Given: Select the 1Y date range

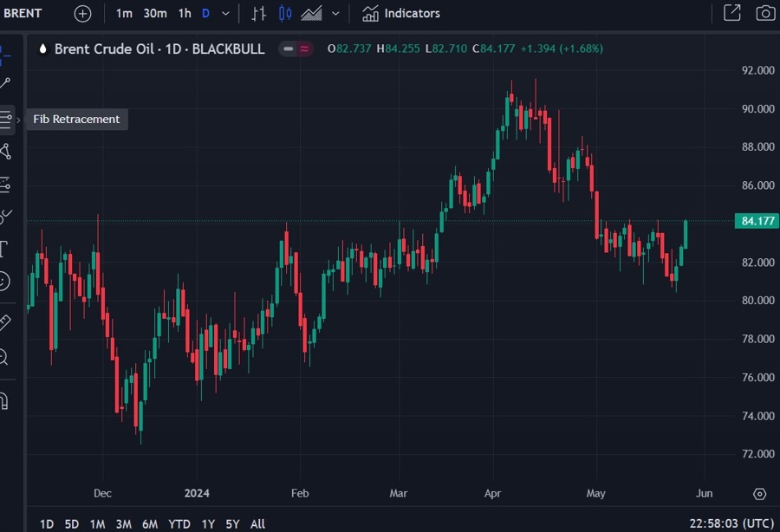Looking at the screenshot, I should [x=208, y=524].
